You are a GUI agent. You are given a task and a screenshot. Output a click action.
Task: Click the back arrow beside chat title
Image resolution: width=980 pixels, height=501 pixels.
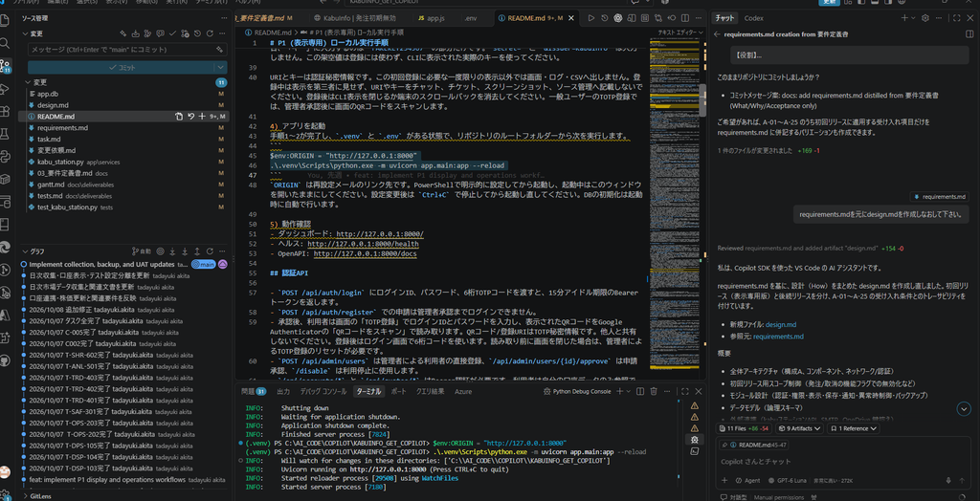click(x=717, y=34)
